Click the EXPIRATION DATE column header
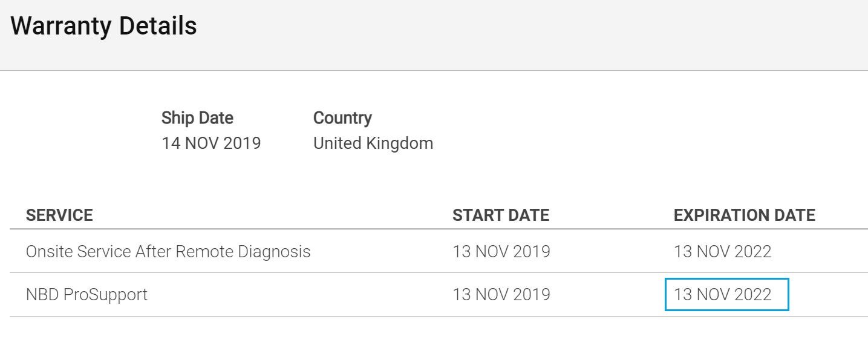This screenshot has width=868, height=342. [745, 215]
